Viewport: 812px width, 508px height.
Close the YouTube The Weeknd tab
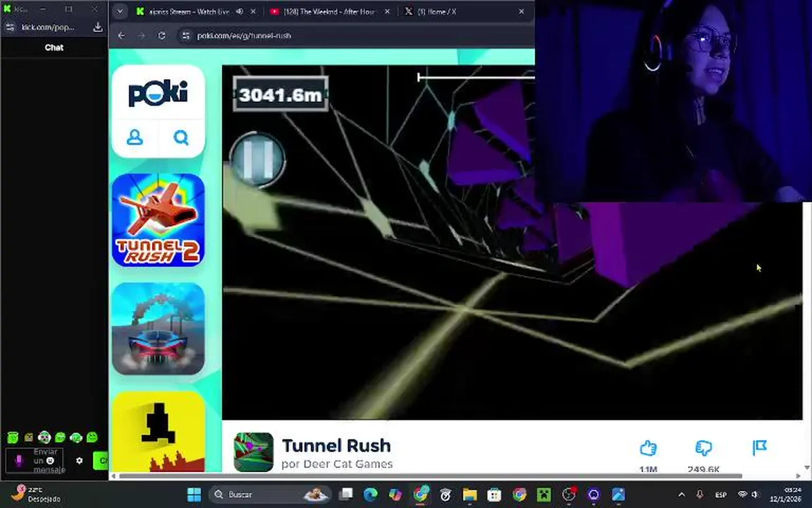(x=387, y=11)
